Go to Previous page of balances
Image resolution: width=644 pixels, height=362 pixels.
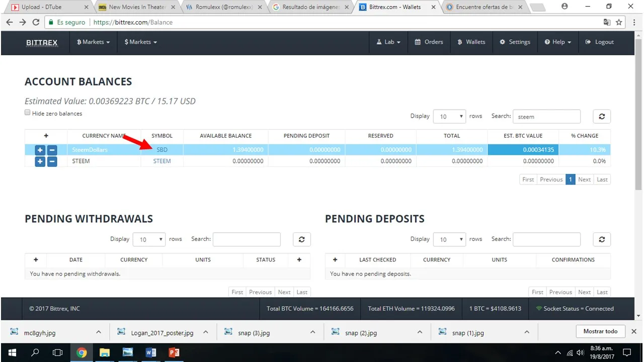[551, 179]
